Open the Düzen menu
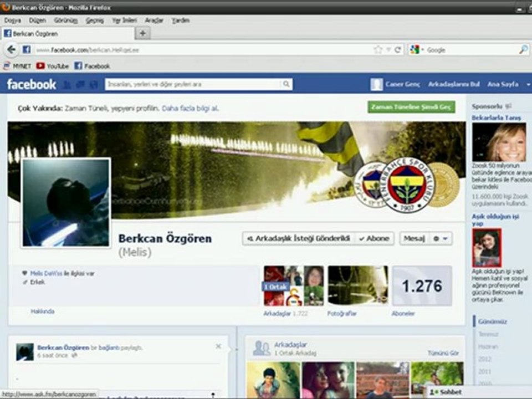Screen dimensions: 532x399 pyautogui.click(x=37, y=21)
